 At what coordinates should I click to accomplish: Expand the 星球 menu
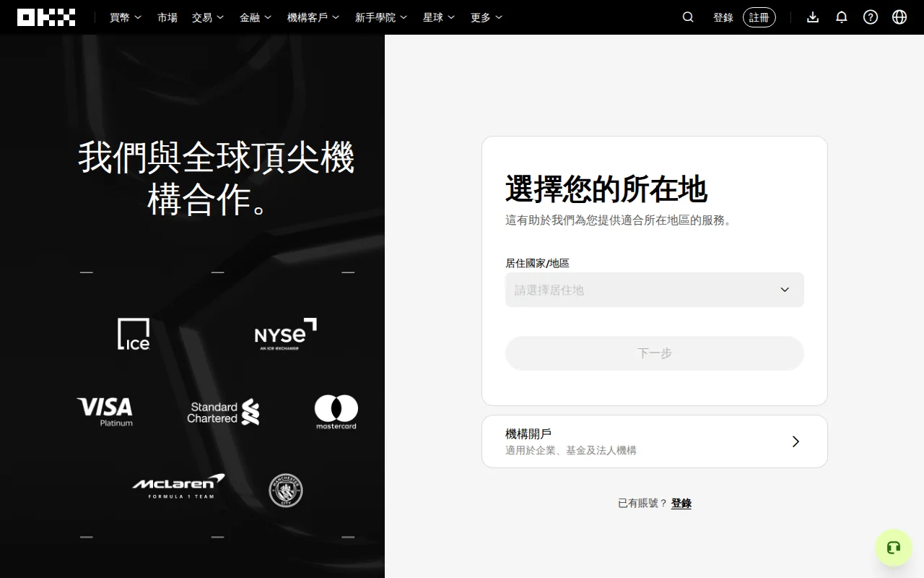click(439, 17)
